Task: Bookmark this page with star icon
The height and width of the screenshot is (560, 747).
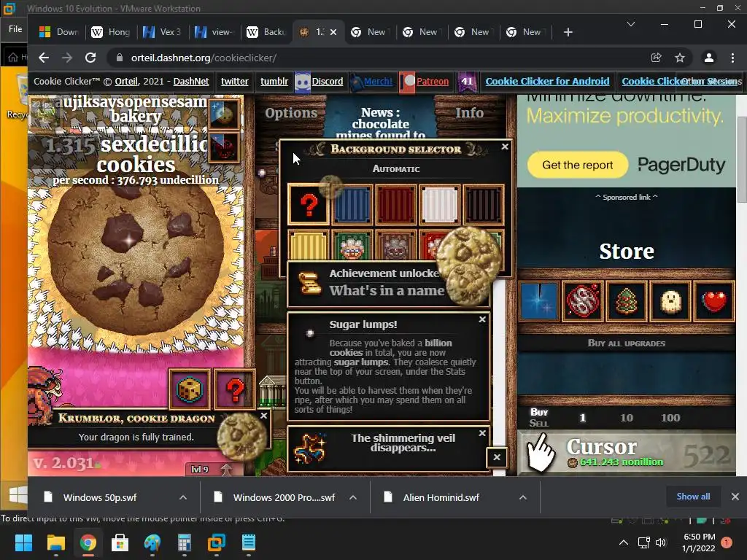Action: click(x=680, y=58)
